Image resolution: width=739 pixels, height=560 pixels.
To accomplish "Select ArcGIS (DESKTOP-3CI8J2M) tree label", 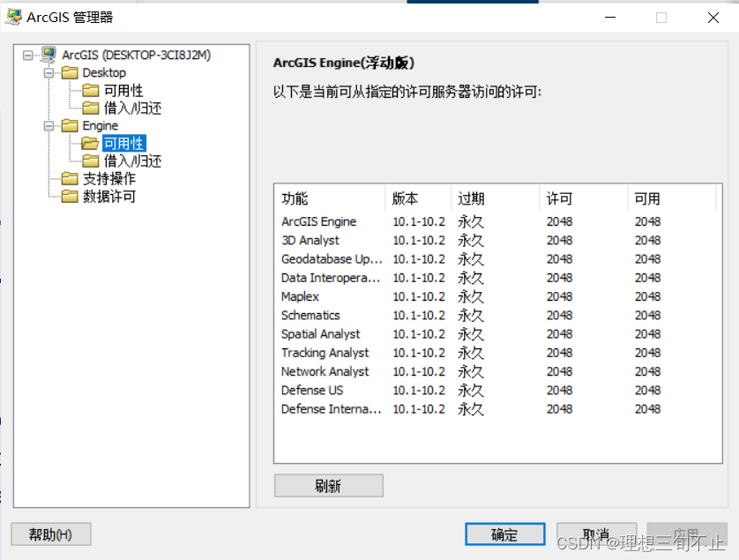I will (136, 56).
